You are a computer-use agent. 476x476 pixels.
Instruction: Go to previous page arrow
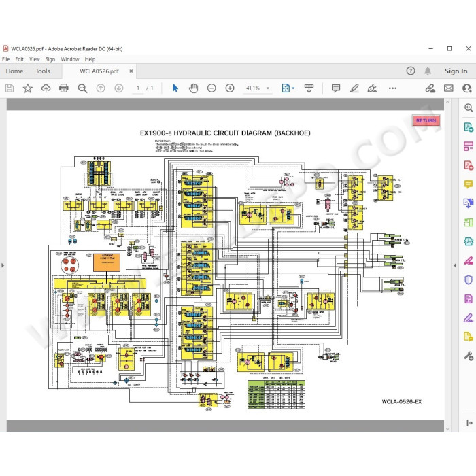click(x=101, y=88)
